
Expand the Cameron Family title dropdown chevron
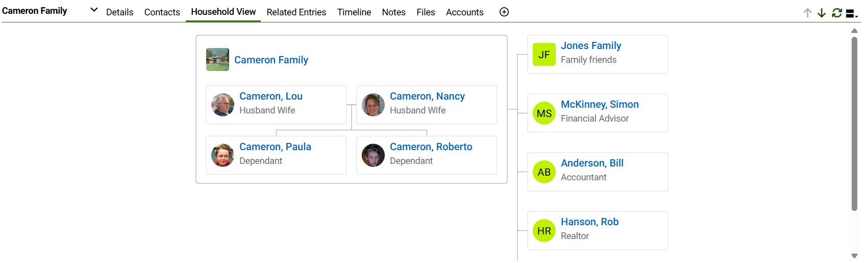(x=94, y=10)
